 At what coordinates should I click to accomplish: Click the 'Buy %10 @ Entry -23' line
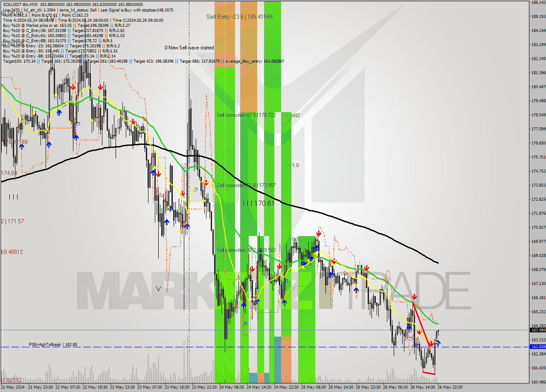pyautogui.click(x=61, y=46)
